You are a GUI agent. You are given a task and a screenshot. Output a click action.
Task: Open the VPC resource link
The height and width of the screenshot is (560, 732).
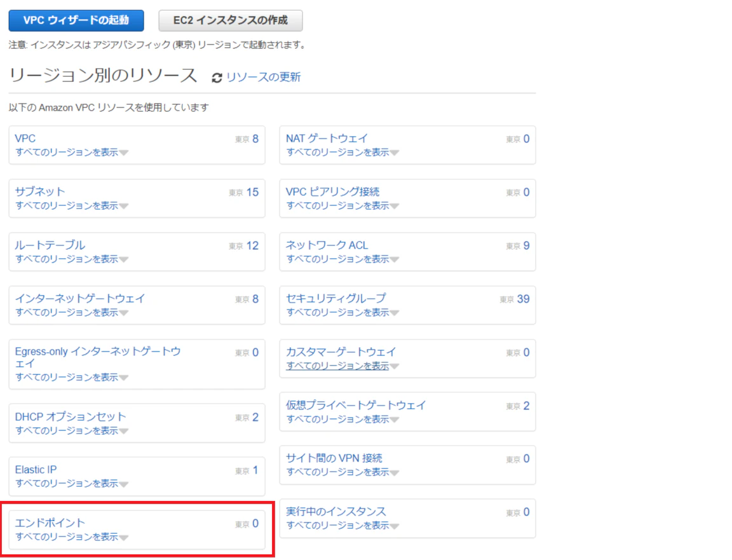[x=25, y=139]
